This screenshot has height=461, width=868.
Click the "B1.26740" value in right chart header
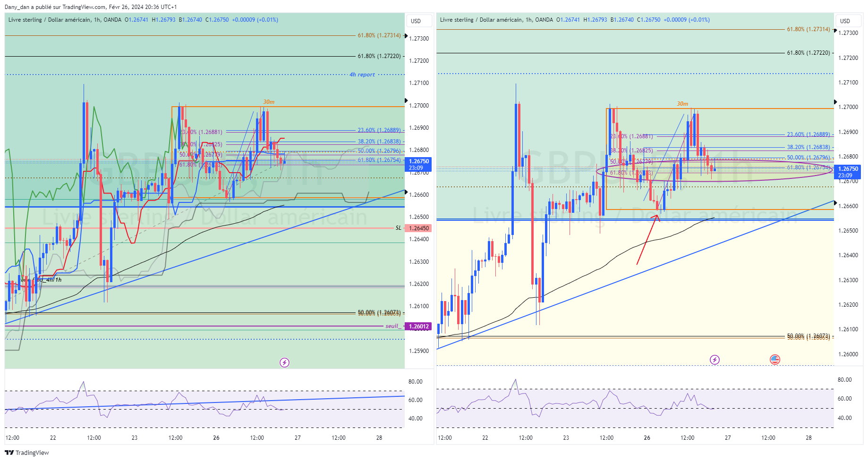[x=622, y=20]
